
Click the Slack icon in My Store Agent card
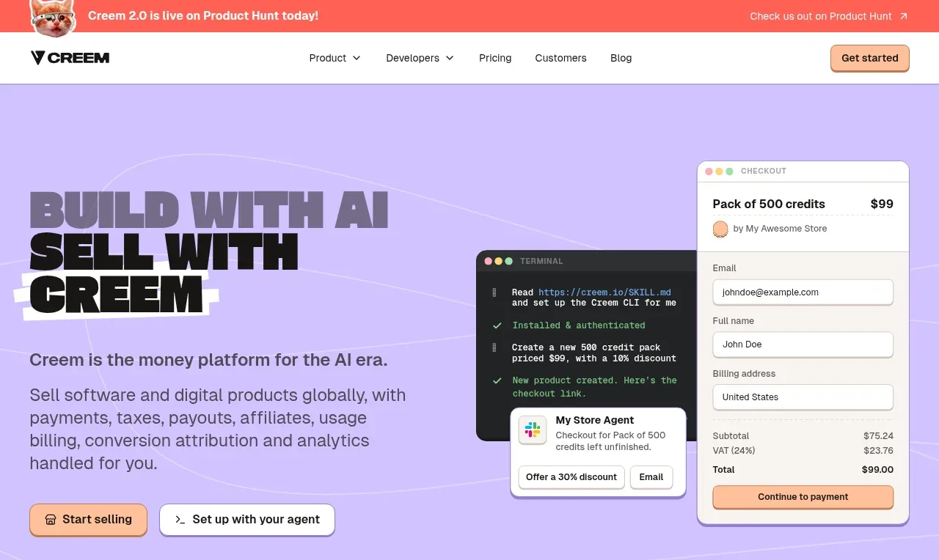click(x=533, y=430)
